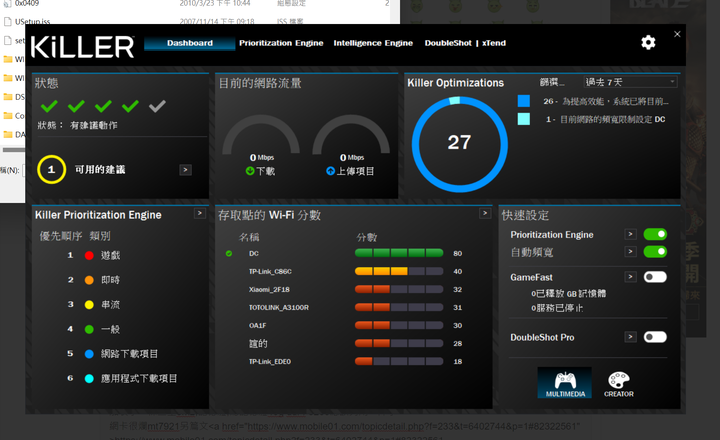The width and height of the screenshot is (720, 440).
Task: Click the 0x0409 file in Explorer window
Action: coord(27,4)
